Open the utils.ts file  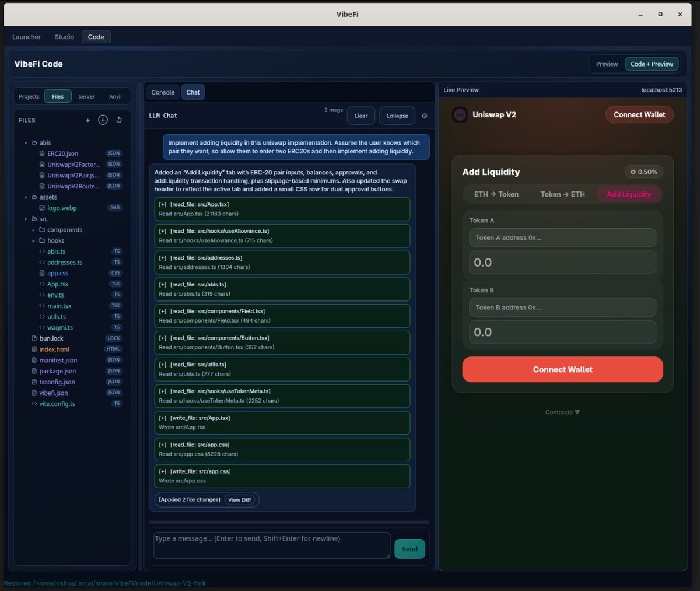pyautogui.click(x=57, y=317)
